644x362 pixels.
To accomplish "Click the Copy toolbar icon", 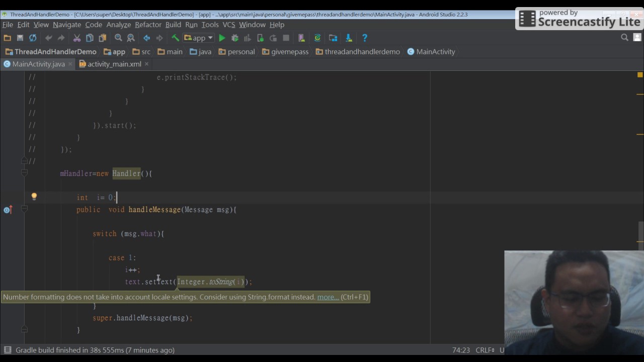I will (90, 38).
